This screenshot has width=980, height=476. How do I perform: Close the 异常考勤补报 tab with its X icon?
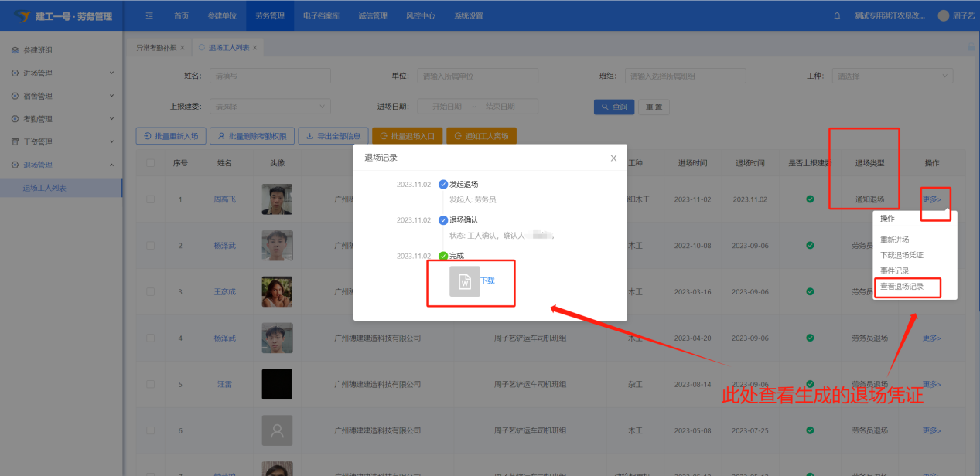[x=183, y=48]
